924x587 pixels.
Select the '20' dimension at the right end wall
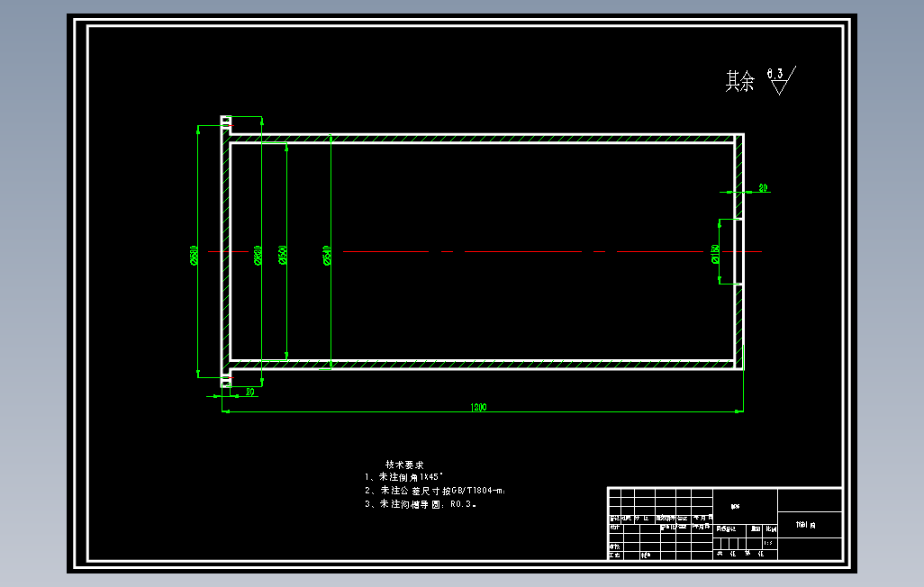point(763,188)
